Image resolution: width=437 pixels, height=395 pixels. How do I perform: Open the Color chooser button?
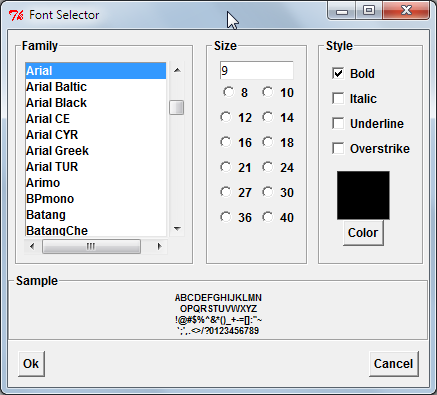[x=363, y=233]
